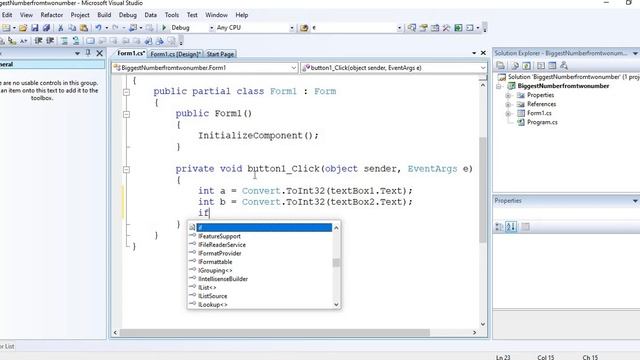Click Comment Out Selected Lines icon
The width and height of the screenshot is (640, 360).
64,41
